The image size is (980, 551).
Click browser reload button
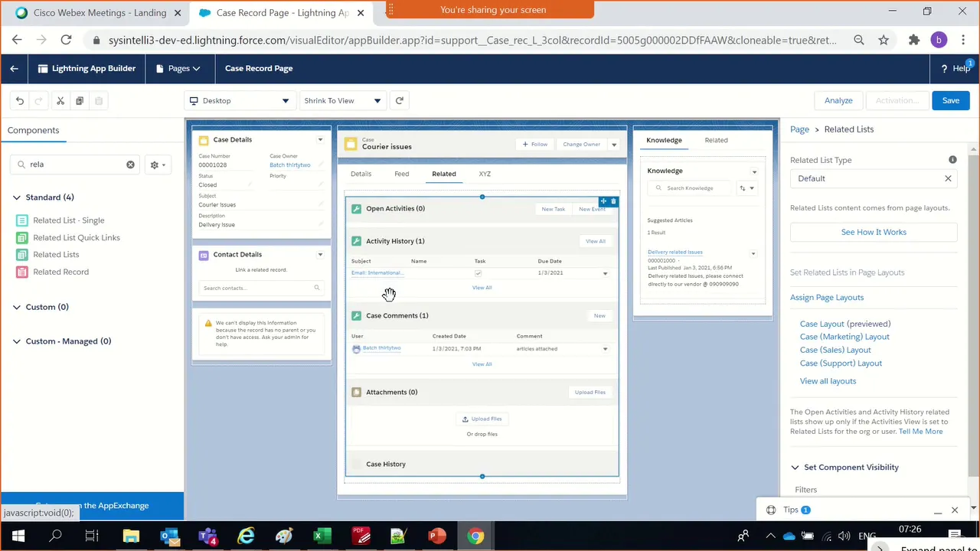coord(66,40)
